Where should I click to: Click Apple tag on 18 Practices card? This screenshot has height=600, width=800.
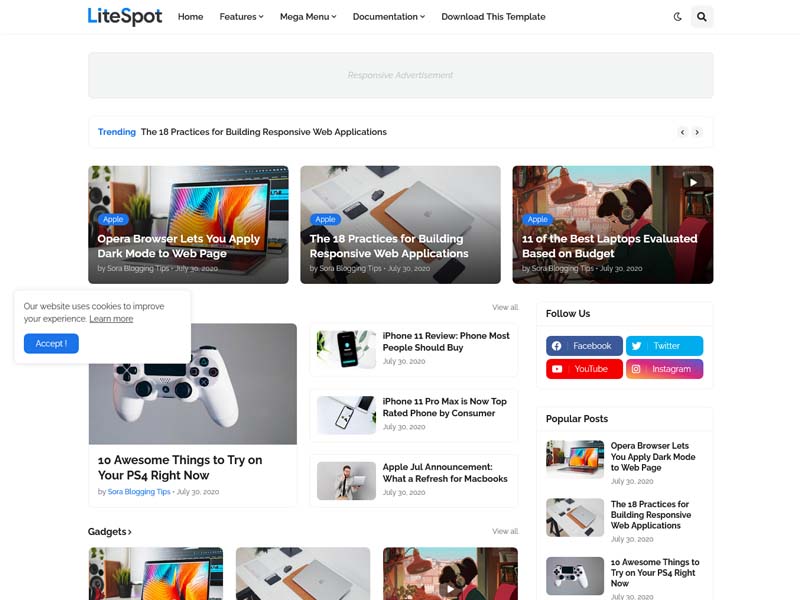[326, 219]
